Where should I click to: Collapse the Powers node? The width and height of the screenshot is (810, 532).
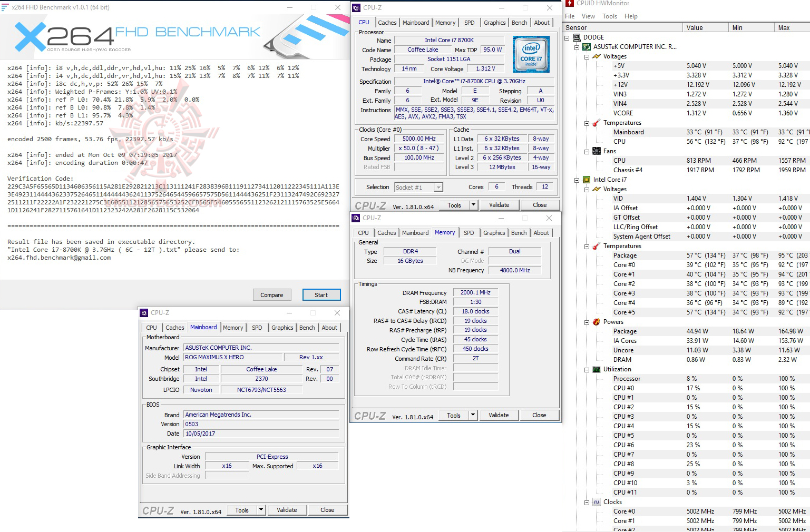coord(587,322)
